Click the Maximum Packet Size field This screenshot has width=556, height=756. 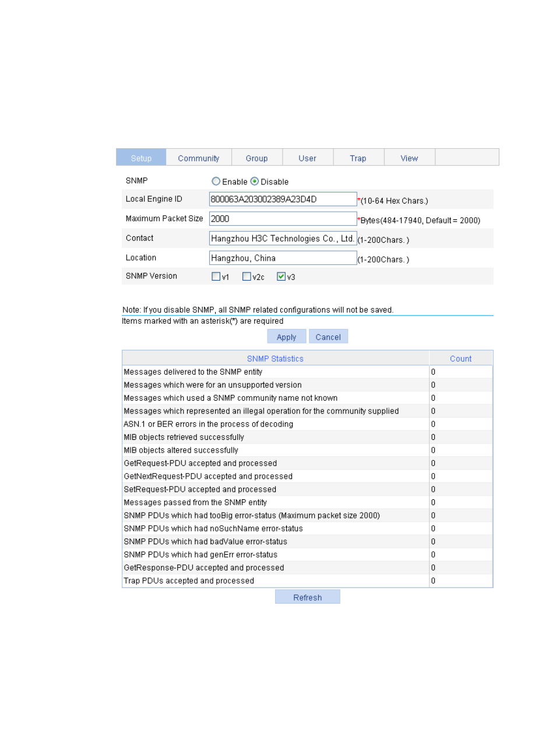coord(283,219)
